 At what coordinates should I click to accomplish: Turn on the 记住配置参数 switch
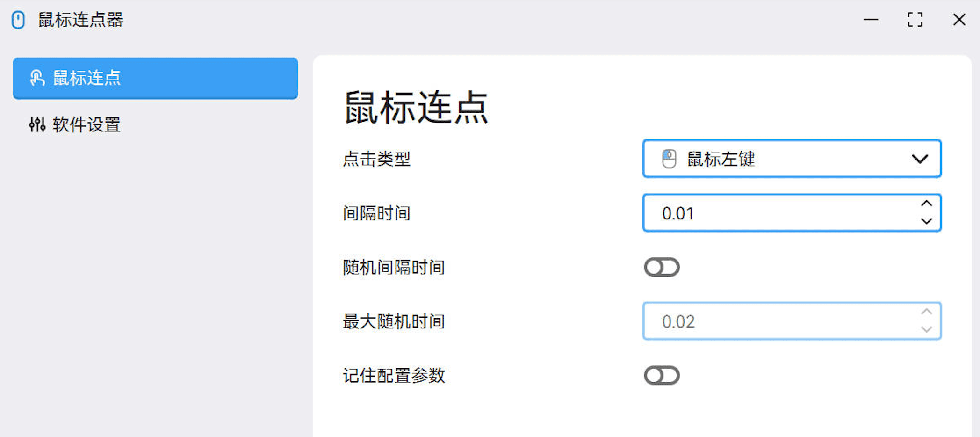[662, 375]
